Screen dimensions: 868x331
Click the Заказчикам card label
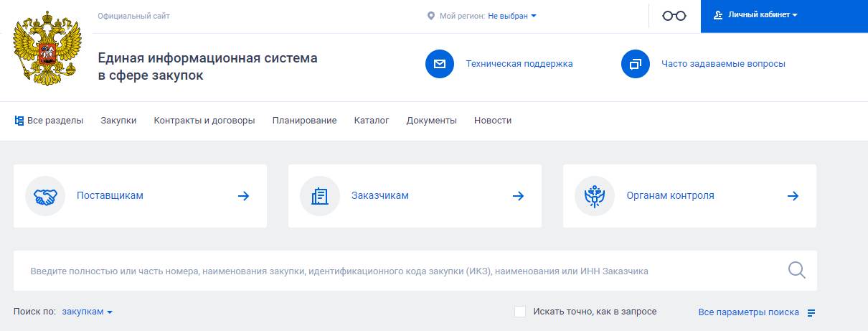[x=380, y=195]
